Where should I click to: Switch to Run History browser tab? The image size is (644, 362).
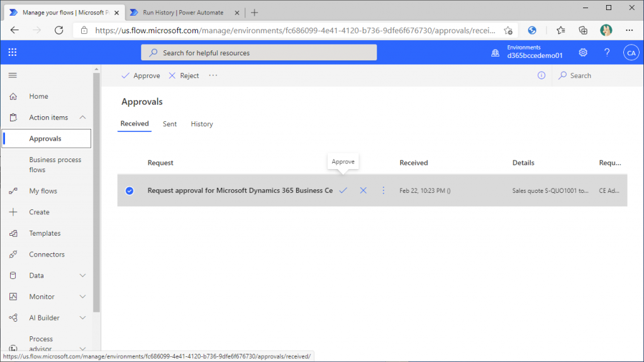(x=183, y=13)
